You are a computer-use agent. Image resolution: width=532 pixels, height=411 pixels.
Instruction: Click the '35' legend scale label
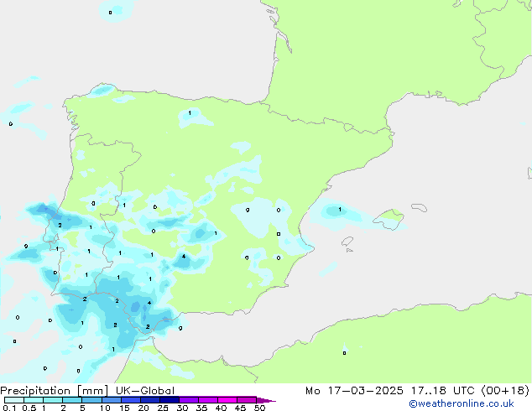click(201, 408)
